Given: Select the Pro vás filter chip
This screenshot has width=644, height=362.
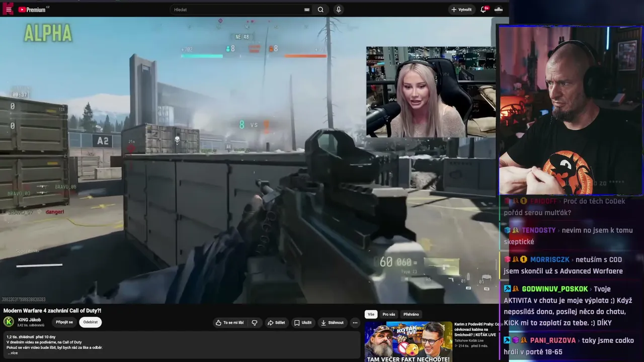Looking at the screenshot, I should click(389, 314).
